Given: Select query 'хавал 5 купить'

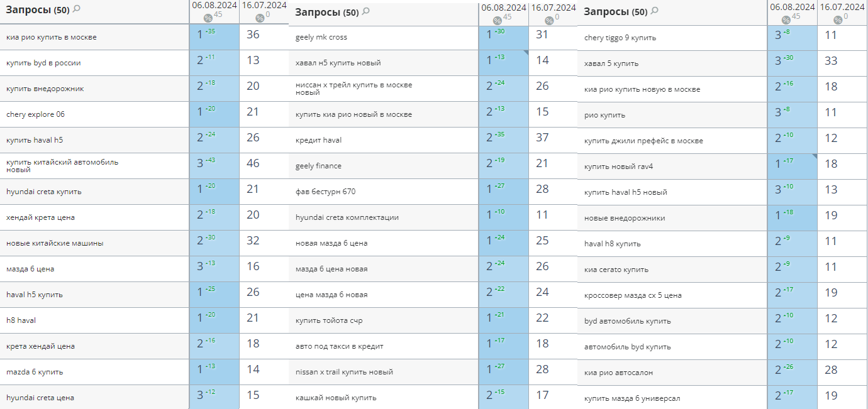Looking at the screenshot, I should (611, 63).
